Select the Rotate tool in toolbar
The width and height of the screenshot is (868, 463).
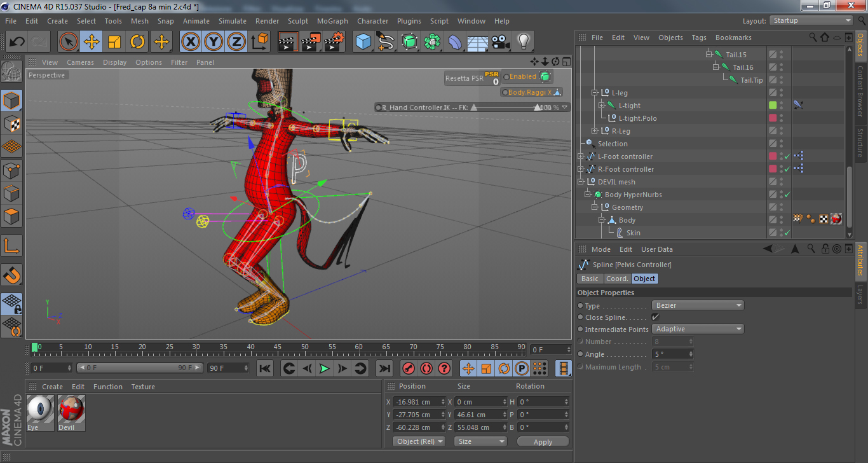pyautogui.click(x=137, y=42)
